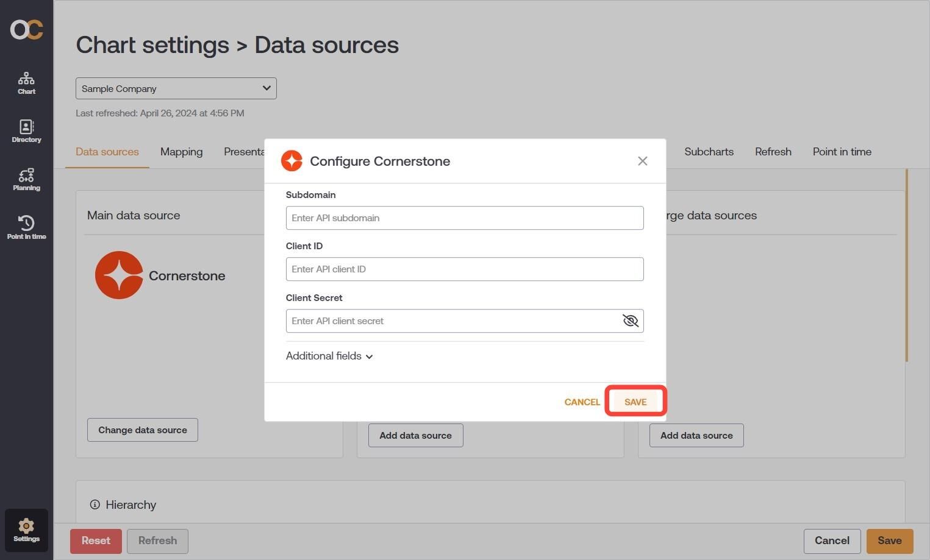Focus the Client ID input field

(465, 269)
